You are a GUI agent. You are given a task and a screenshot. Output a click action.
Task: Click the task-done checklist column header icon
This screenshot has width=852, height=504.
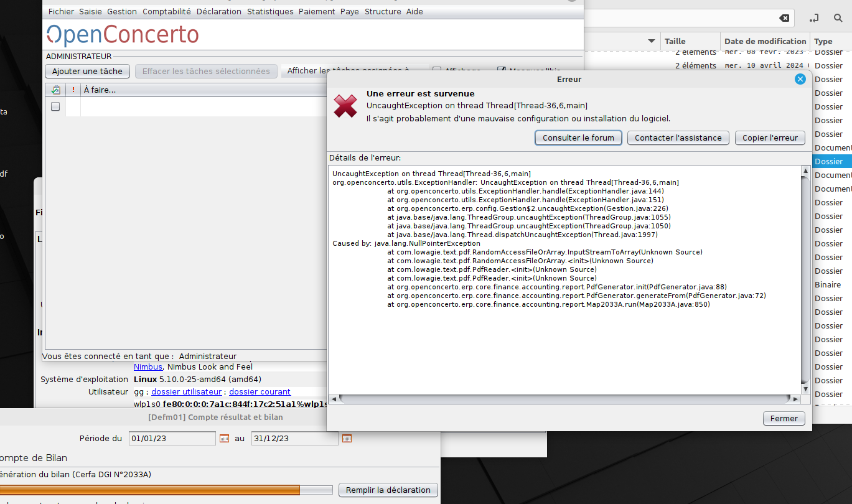[x=55, y=90]
